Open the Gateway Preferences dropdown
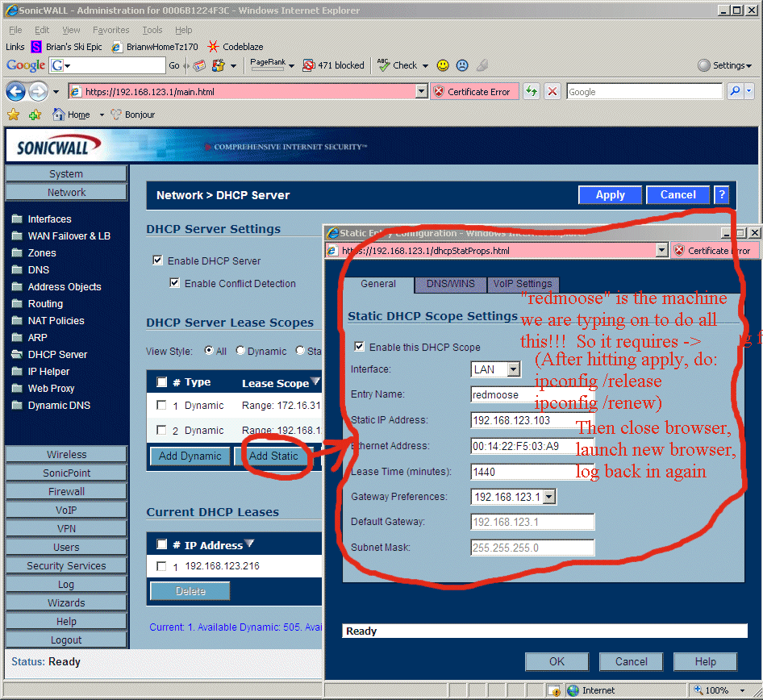 pyautogui.click(x=549, y=497)
